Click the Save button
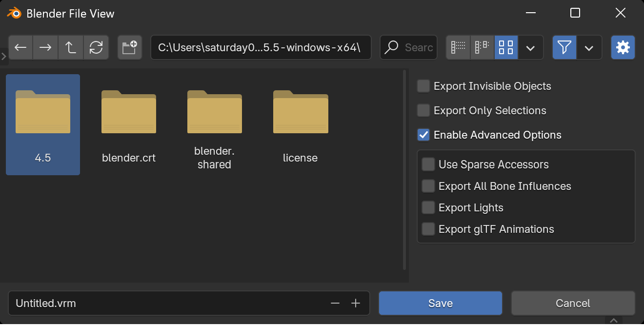This screenshot has width=644, height=328. (x=440, y=304)
